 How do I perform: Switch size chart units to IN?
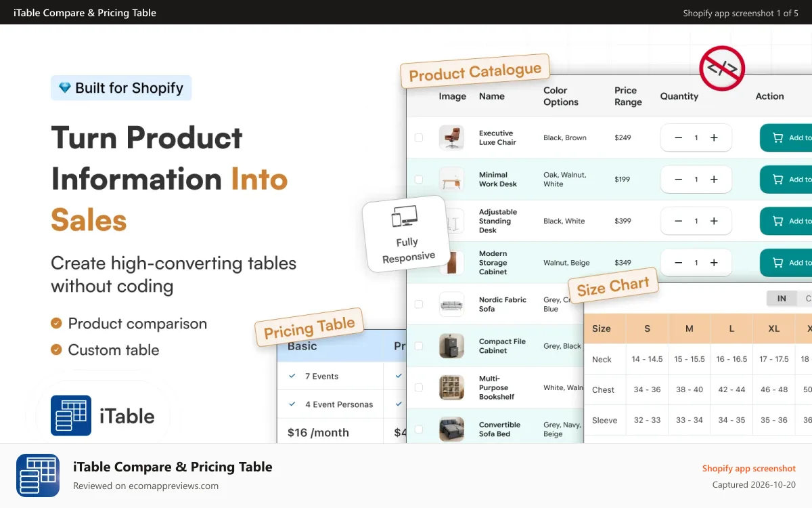(782, 298)
